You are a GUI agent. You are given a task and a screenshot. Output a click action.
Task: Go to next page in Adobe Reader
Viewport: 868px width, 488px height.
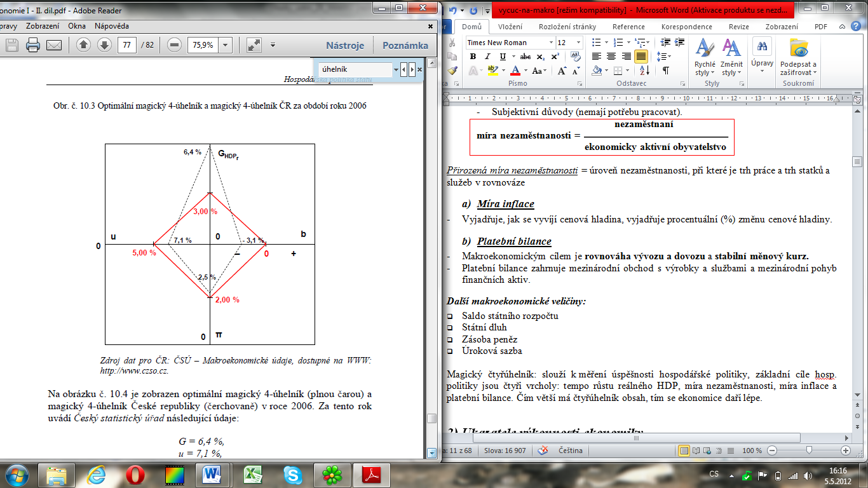coord(104,45)
